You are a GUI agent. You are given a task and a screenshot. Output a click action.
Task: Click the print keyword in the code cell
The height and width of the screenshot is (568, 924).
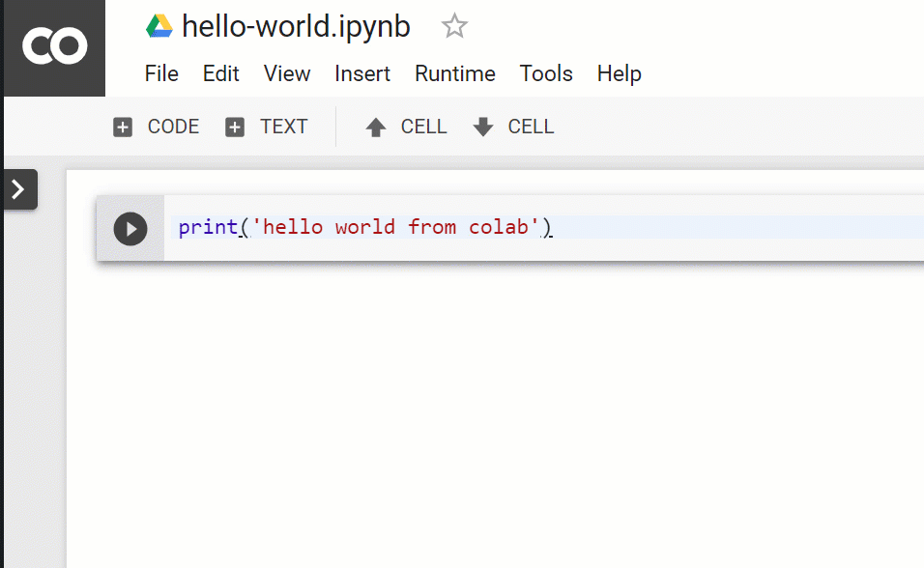(x=208, y=227)
